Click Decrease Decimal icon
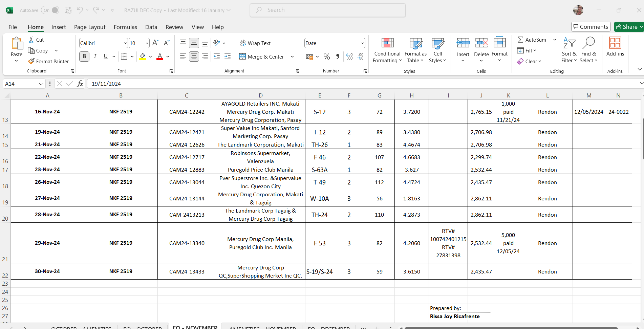This screenshot has width=644, height=329. (x=360, y=57)
